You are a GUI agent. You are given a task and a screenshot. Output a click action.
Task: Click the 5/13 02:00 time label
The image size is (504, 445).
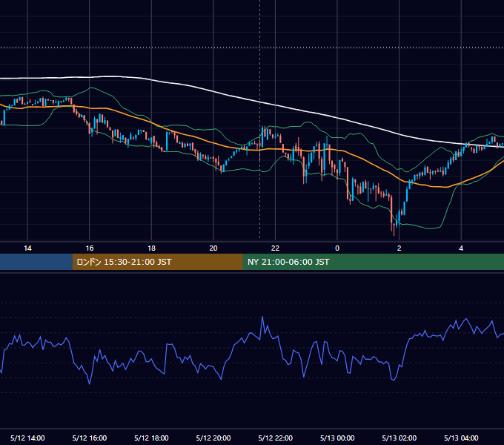pyautogui.click(x=399, y=438)
